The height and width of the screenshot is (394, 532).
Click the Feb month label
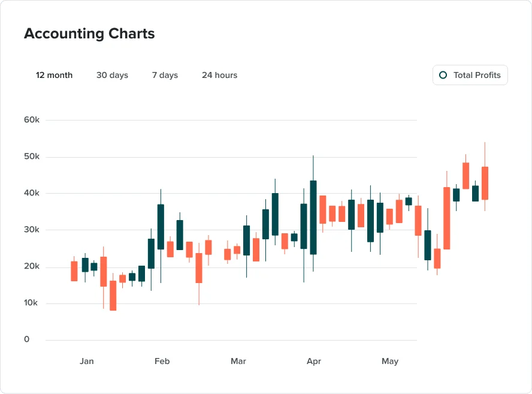162,361
